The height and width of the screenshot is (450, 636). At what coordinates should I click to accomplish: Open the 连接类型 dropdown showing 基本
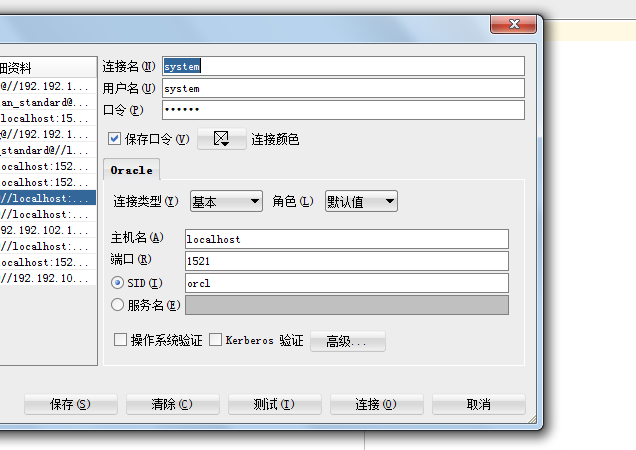(x=226, y=201)
